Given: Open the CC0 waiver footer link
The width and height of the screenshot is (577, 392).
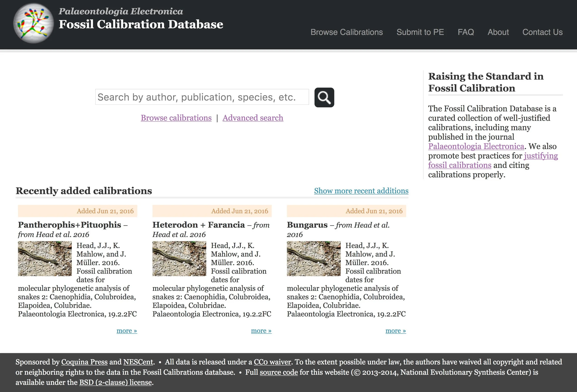Looking at the screenshot, I should click(x=272, y=362).
